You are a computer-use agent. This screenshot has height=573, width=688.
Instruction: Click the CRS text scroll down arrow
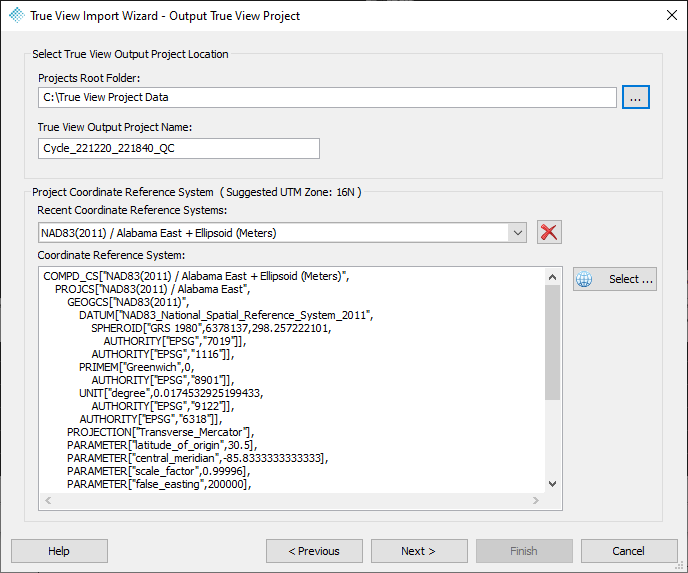pos(552,484)
